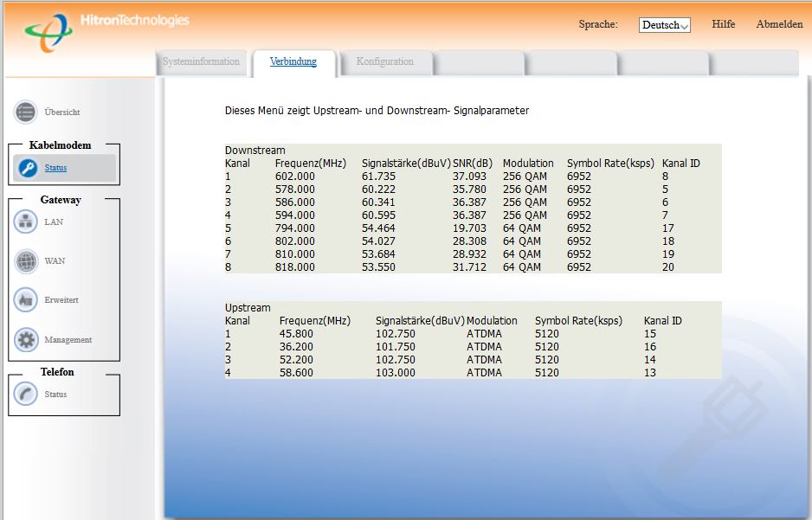
Task: Click the LAN text label under Gateway
Action: [54, 222]
